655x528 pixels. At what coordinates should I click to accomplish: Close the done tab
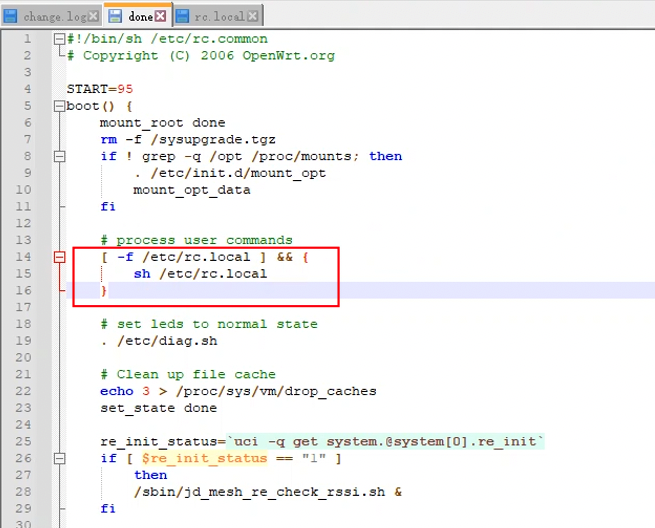[x=160, y=16]
